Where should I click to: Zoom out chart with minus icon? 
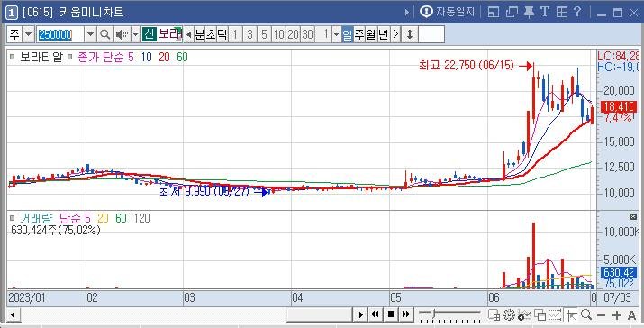[x=602, y=315]
